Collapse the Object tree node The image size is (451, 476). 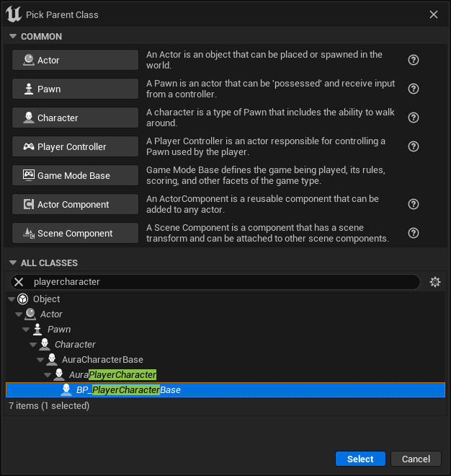pos(11,299)
